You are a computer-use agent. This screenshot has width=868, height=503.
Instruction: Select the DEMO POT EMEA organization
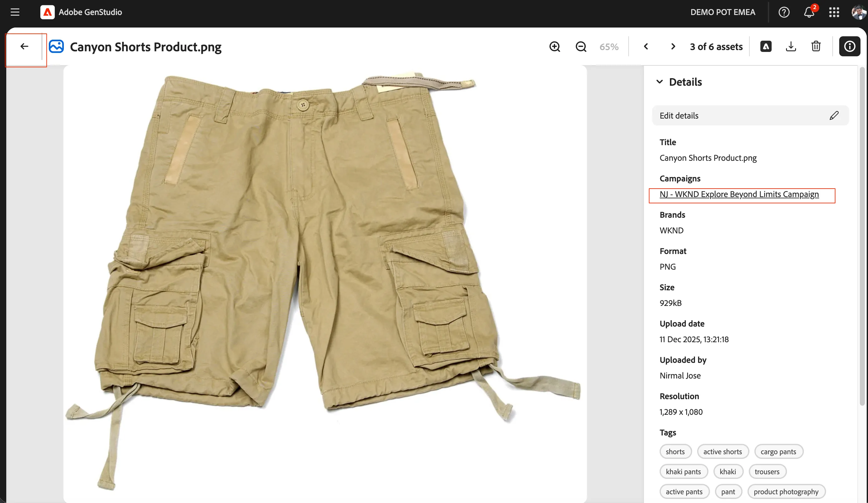pos(722,13)
